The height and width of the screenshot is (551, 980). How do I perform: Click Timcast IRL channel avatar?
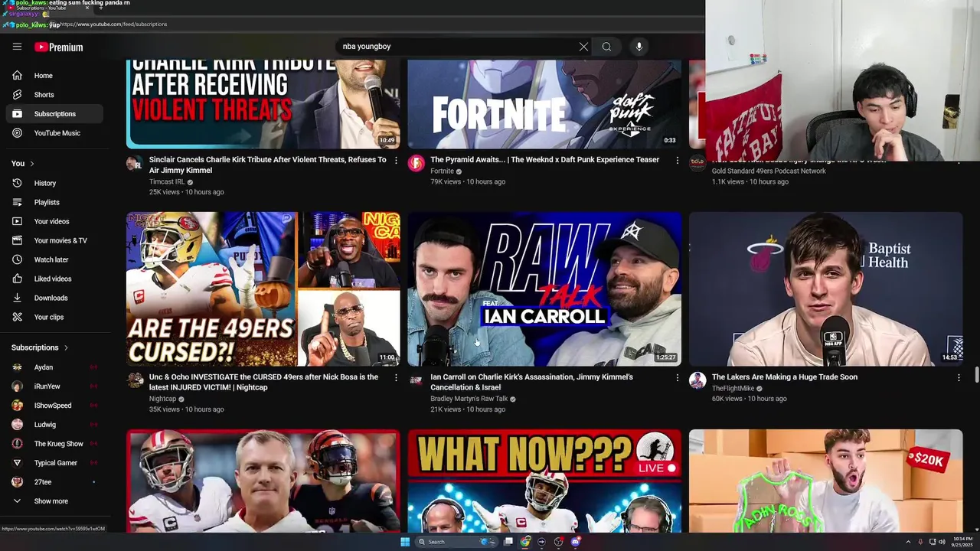coord(135,163)
